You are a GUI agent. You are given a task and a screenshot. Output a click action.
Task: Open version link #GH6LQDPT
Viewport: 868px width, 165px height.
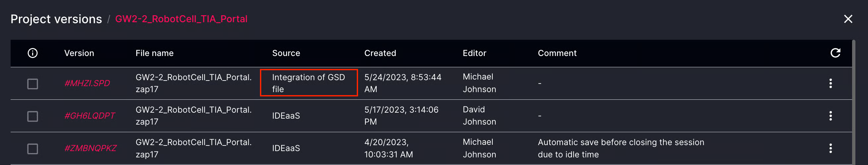(90, 116)
